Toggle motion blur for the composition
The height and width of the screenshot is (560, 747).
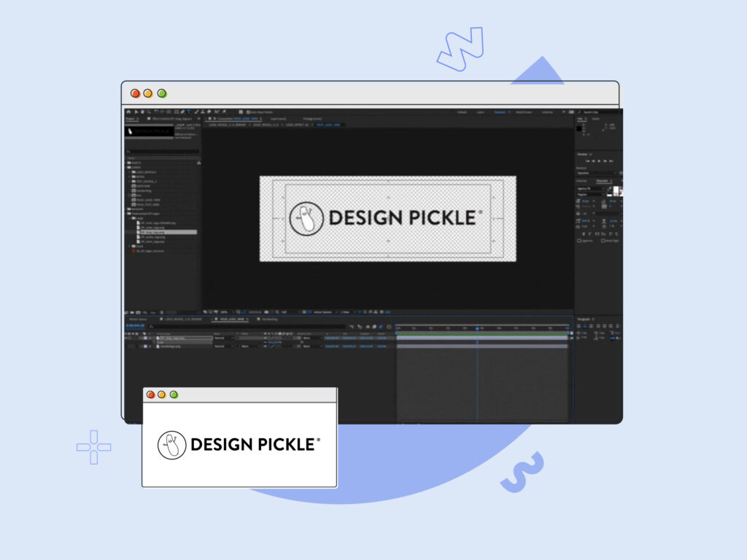381,327
